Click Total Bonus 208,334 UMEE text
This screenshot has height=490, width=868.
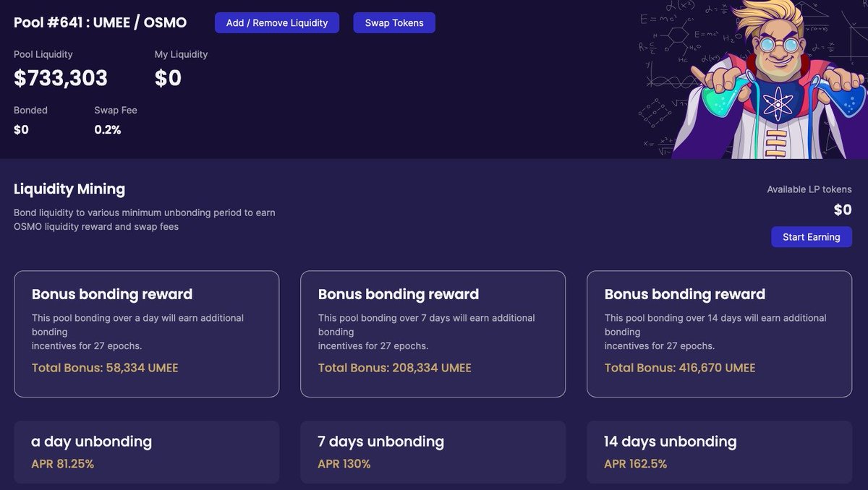tap(394, 368)
